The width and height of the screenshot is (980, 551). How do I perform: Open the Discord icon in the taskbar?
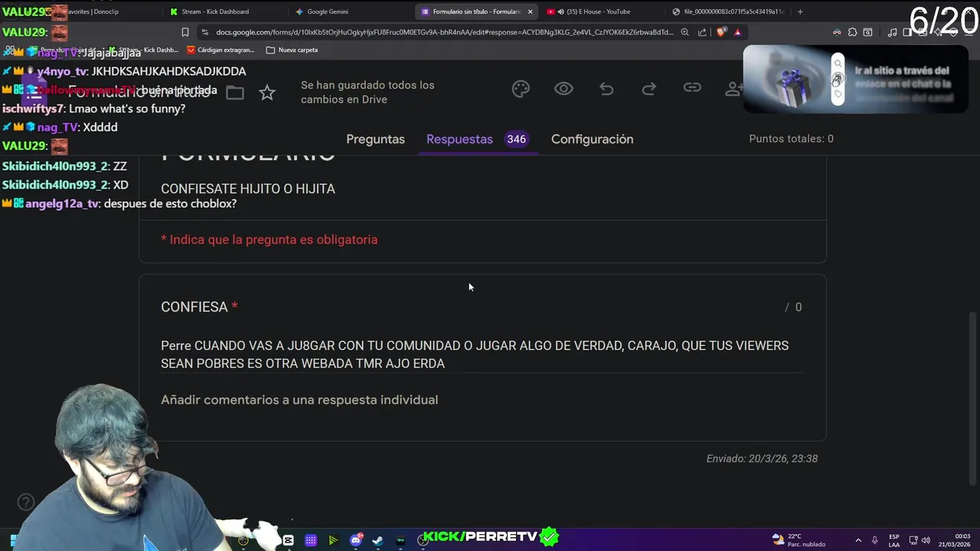pyautogui.click(x=355, y=540)
